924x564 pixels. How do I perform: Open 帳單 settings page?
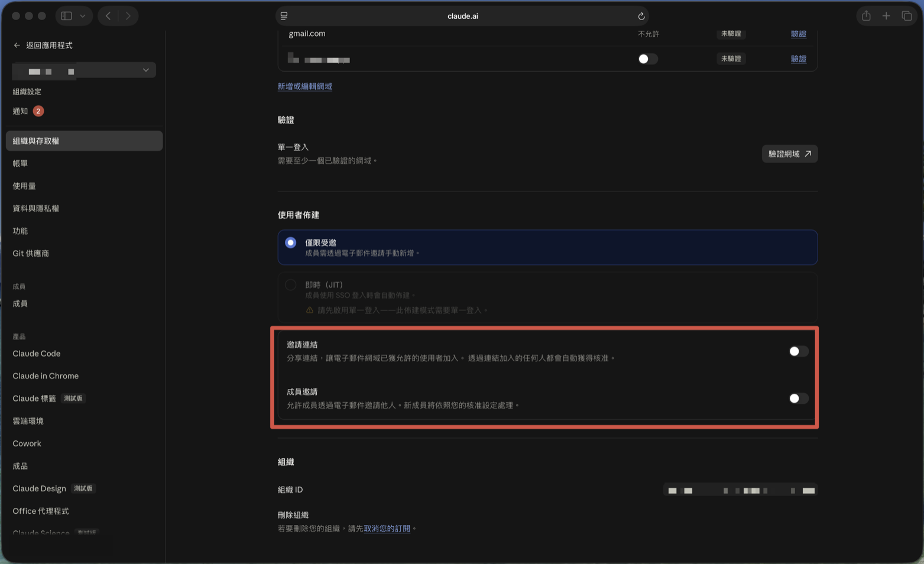[x=20, y=163]
